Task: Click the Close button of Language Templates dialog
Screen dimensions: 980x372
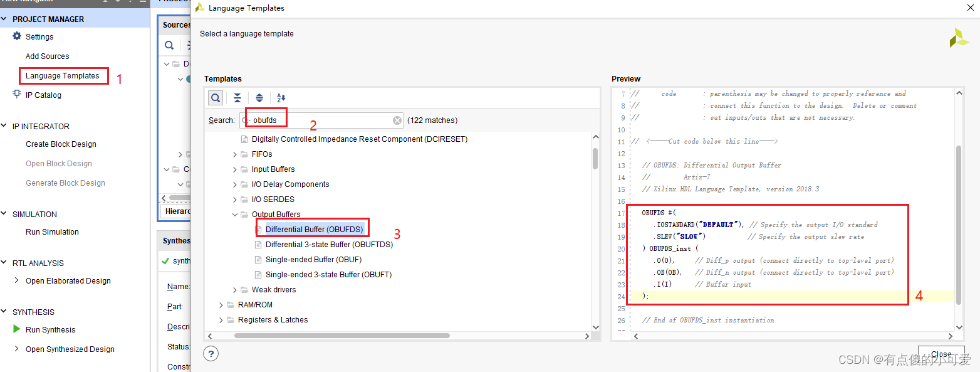Action: (941, 354)
